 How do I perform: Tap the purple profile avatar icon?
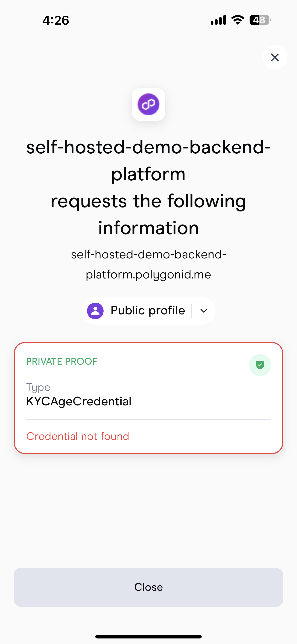[x=96, y=310]
